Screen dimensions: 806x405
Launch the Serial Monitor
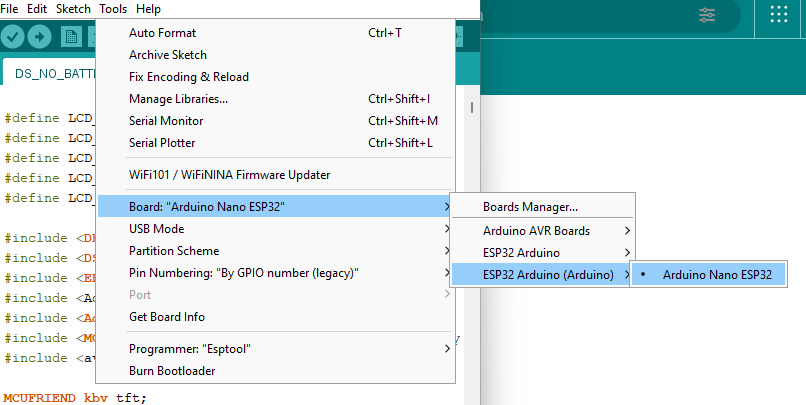[x=276, y=121]
